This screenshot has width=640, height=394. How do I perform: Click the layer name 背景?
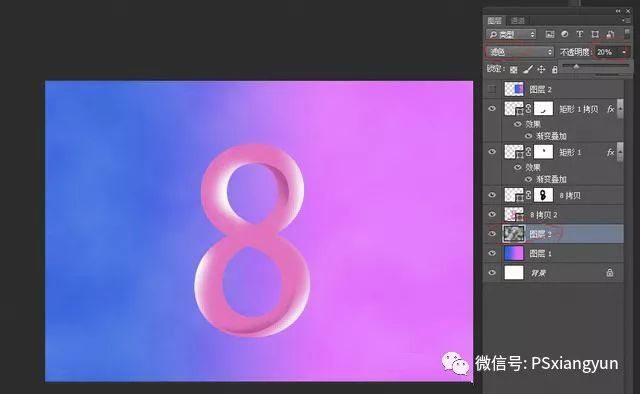click(x=538, y=273)
